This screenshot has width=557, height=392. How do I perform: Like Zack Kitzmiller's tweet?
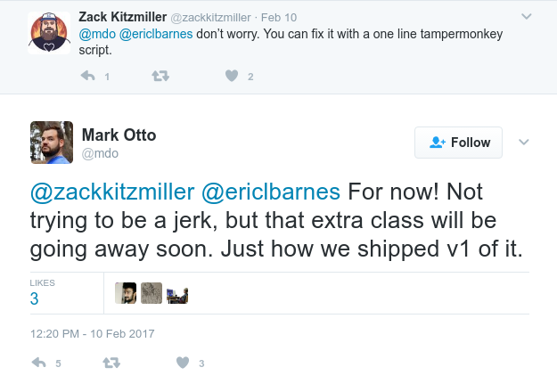coord(232,77)
